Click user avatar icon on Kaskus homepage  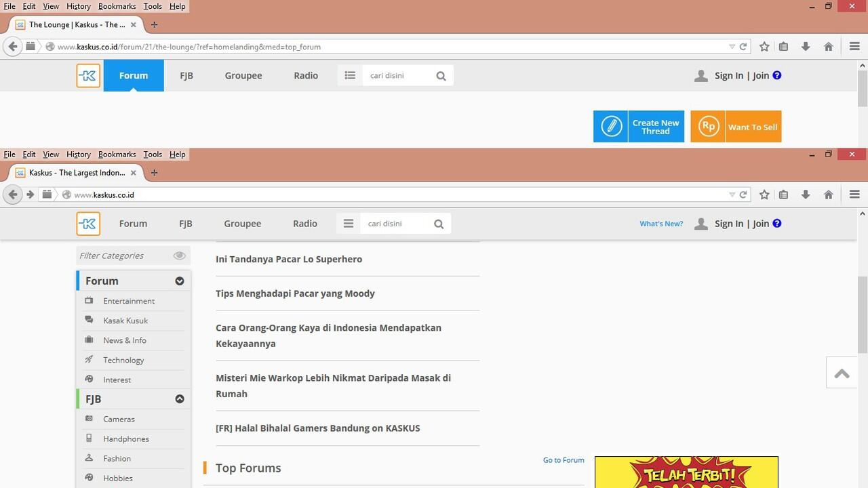point(701,224)
